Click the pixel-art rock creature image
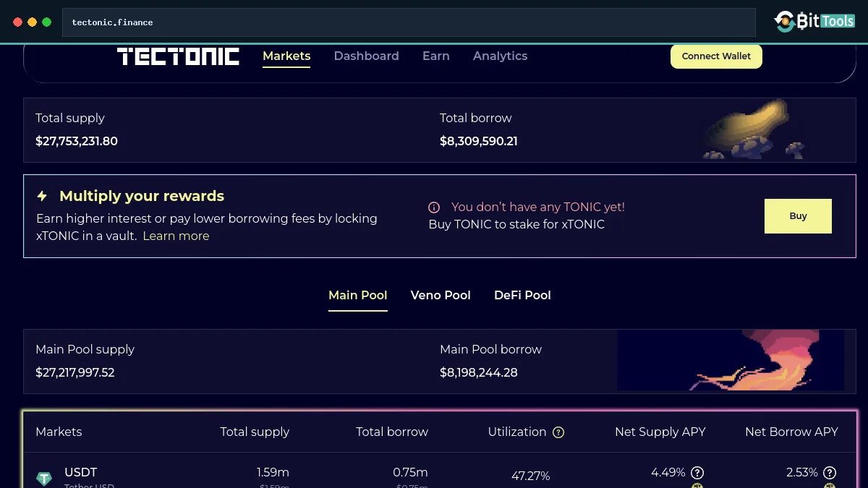Screen dimensions: 868x488 coord(753,130)
